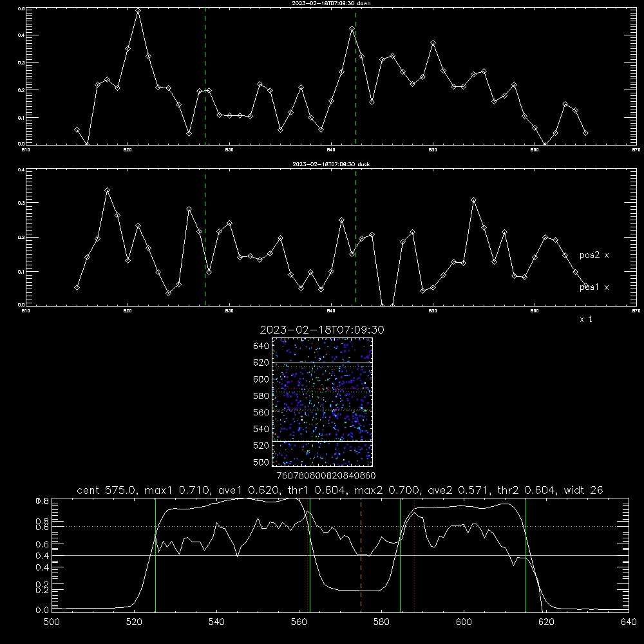Click the 'pos1 x' label
The width and height of the screenshot is (644, 644).
pos(594,287)
